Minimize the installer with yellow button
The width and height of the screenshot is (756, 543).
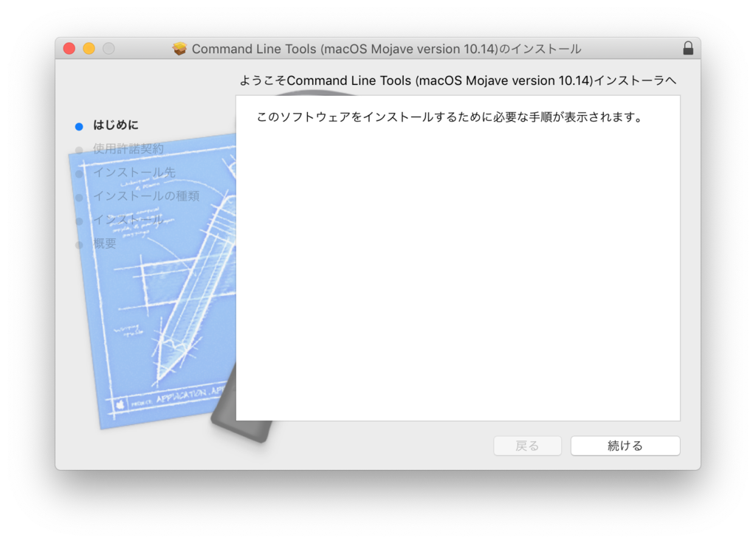tap(89, 49)
